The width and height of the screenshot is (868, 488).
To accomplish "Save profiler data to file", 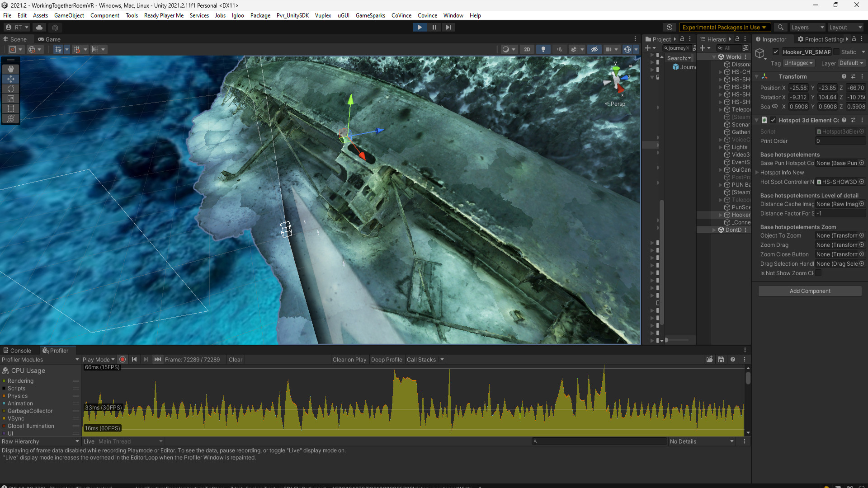I will (721, 360).
